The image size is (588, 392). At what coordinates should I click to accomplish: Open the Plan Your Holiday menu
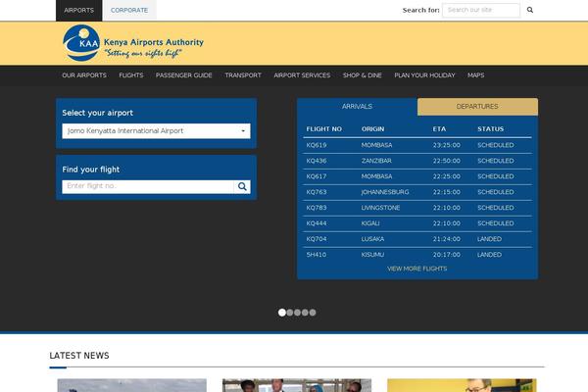click(424, 75)
